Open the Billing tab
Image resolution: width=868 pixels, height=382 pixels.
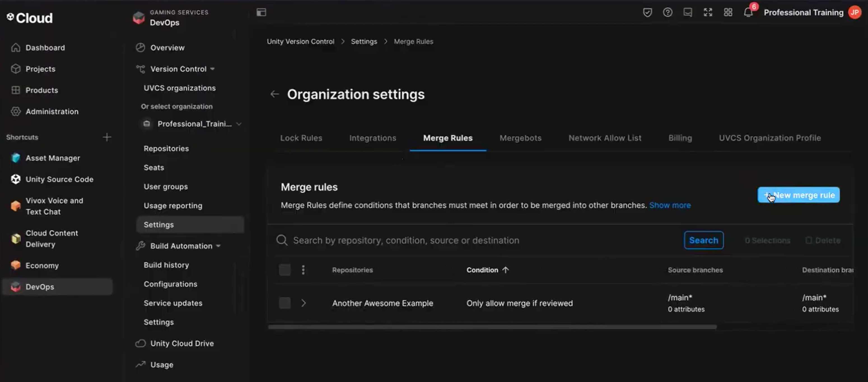680,138
